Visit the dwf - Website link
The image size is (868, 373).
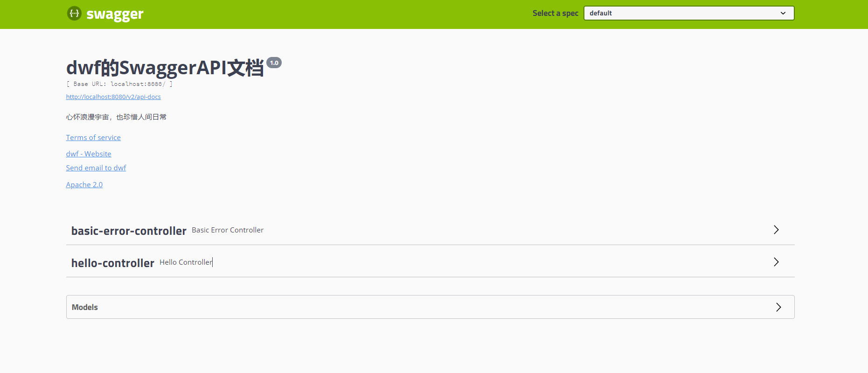[x=89, y=154]
